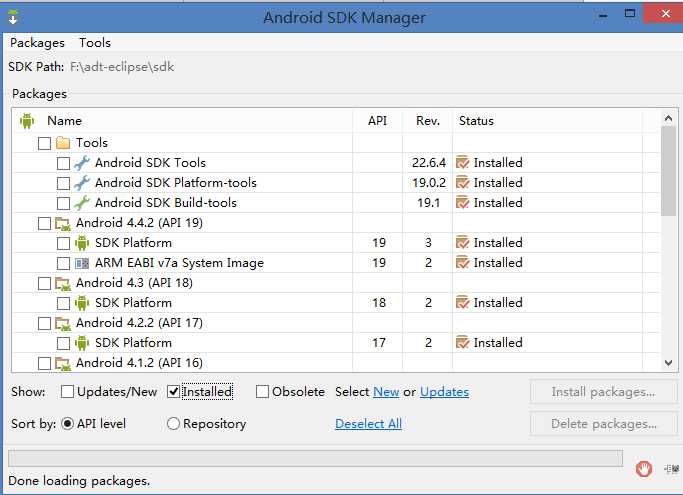The image size is (683, 495).
Task: Click installed status icon for API 17 SDK Platform
Action: pos(463,343)
